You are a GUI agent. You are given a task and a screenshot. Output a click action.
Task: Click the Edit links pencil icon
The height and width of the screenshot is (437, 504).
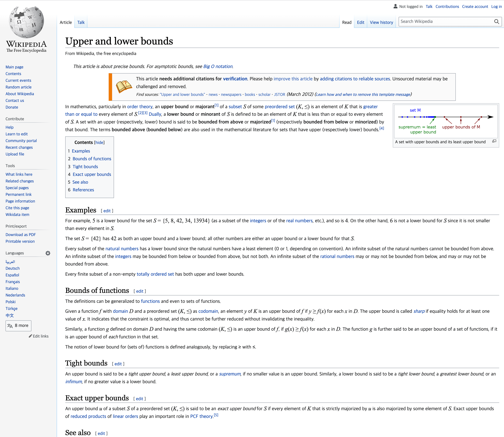pyautogui.click(x=30, y=336)
